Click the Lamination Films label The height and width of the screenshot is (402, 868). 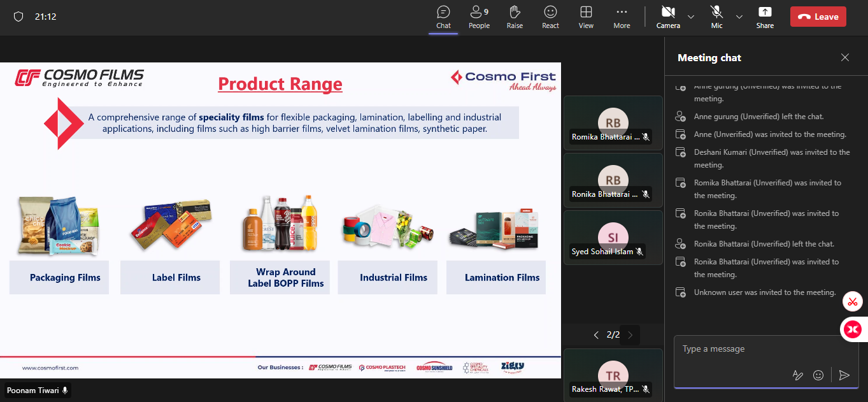tap(502, 277)
